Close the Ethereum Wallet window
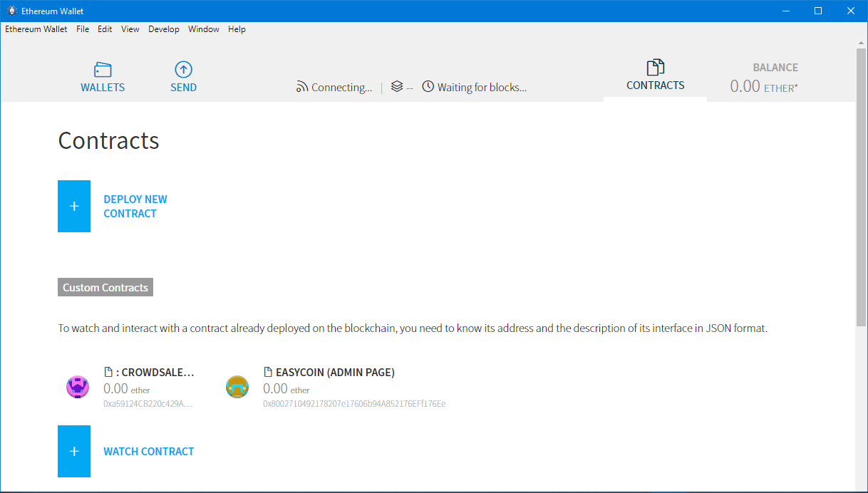The height and width of the screenshot is (493, 868). [851, 11]
